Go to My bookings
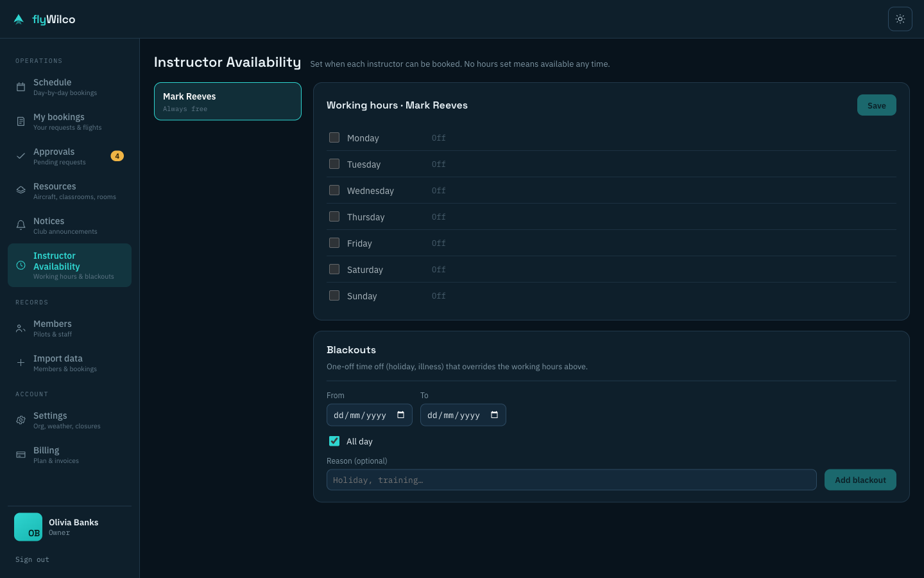924x578 pixels. (69, 121)
